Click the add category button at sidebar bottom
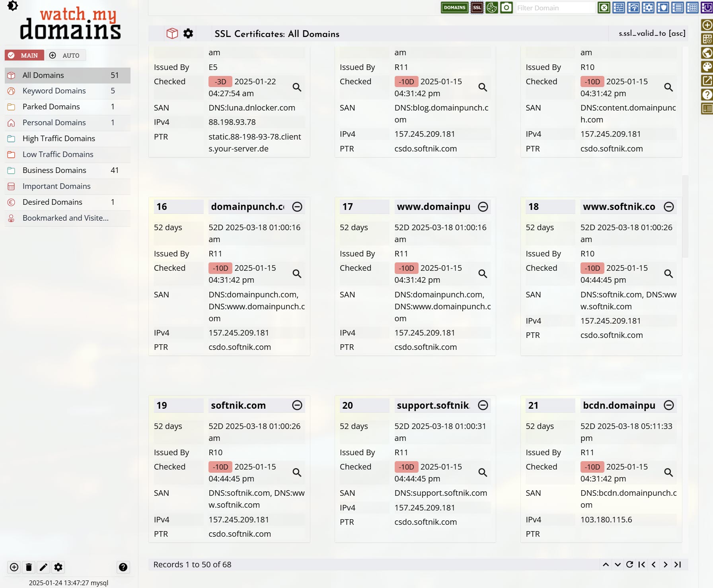Screen dimensions: 713x588 [14, 567]
